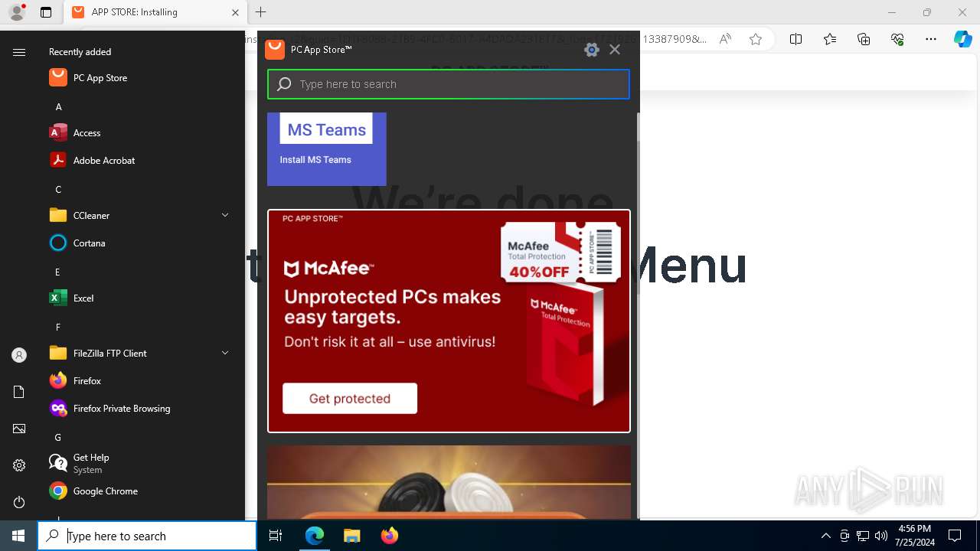
Task: Open the checkers game banner
Action: [x=449, y=482]
